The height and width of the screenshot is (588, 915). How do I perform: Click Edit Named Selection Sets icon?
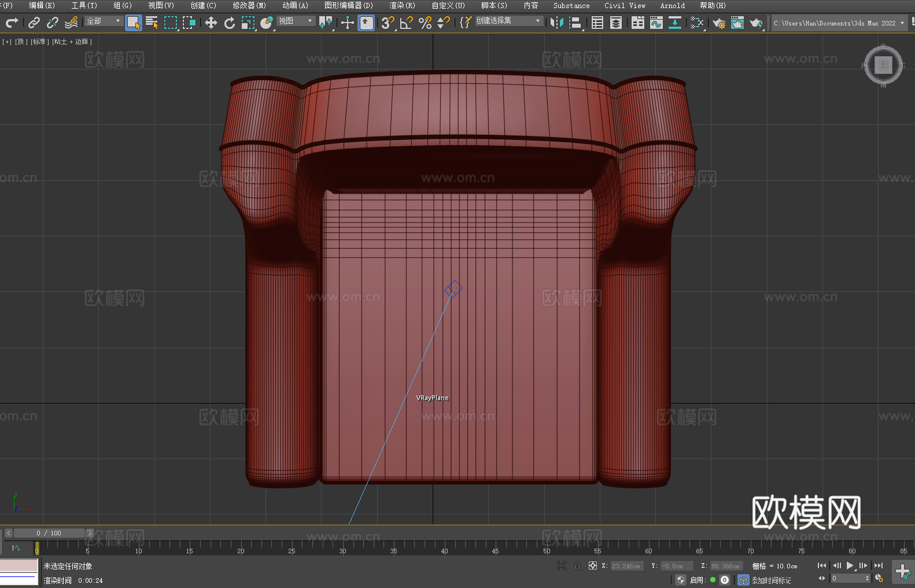tap(466, 23)
